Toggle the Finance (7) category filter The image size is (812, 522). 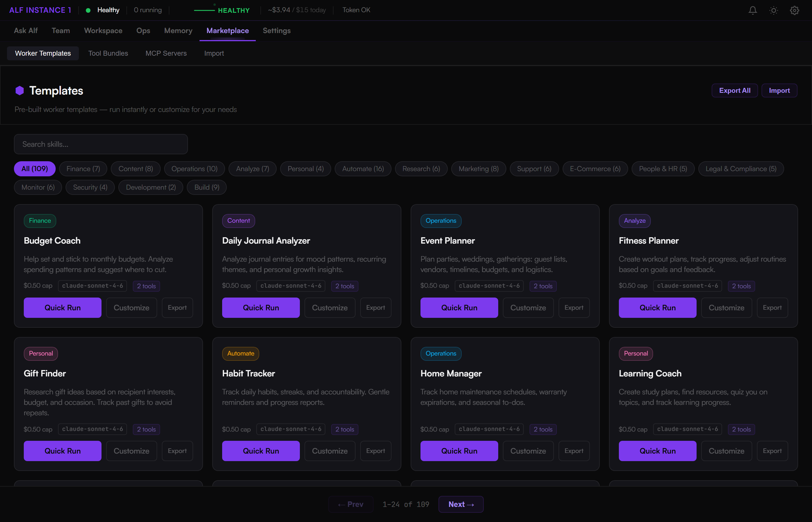[x=83, y=168]
